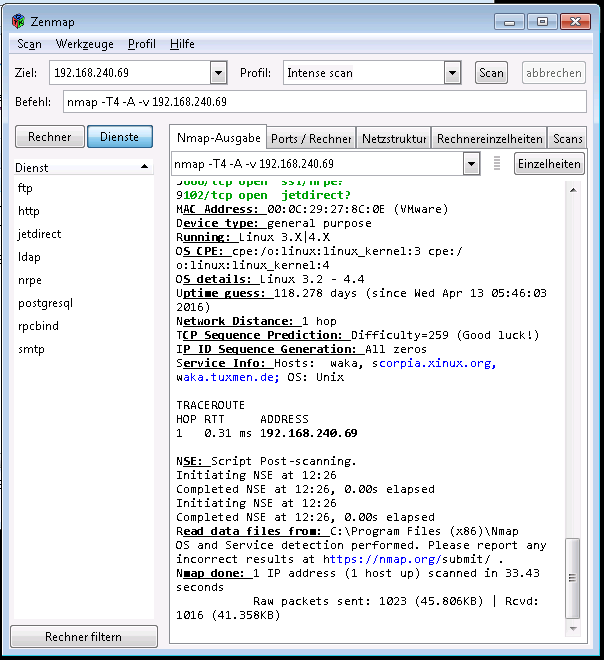Maximize the Zenmap window
This screenshot has width=604, height=660.
[542, 22]
